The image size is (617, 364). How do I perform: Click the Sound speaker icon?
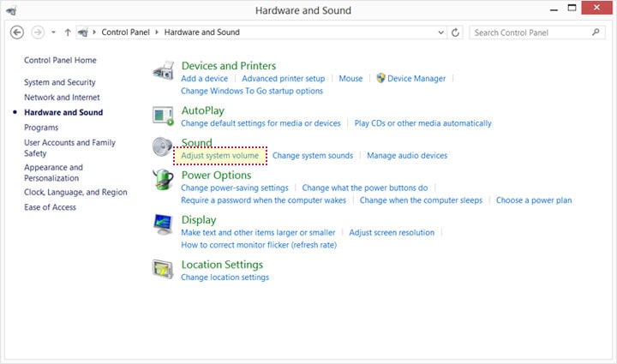pyautogui.click(x=163, y=146)
